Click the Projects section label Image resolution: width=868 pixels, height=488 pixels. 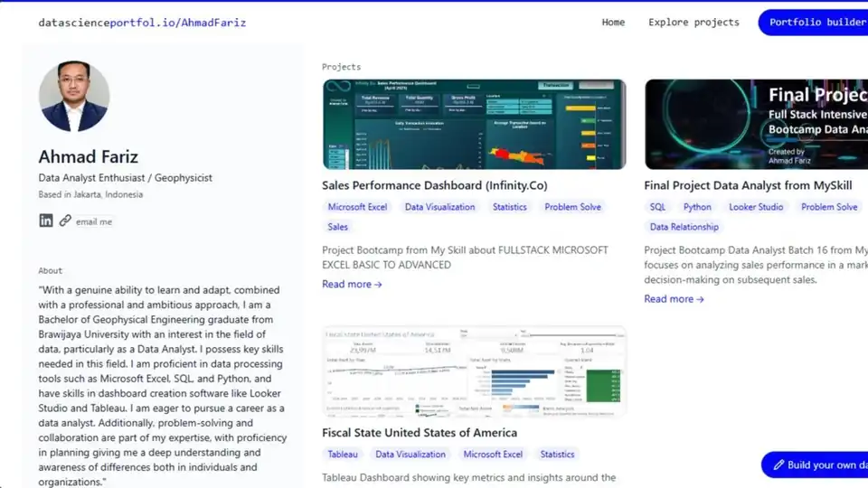[342, 67]
